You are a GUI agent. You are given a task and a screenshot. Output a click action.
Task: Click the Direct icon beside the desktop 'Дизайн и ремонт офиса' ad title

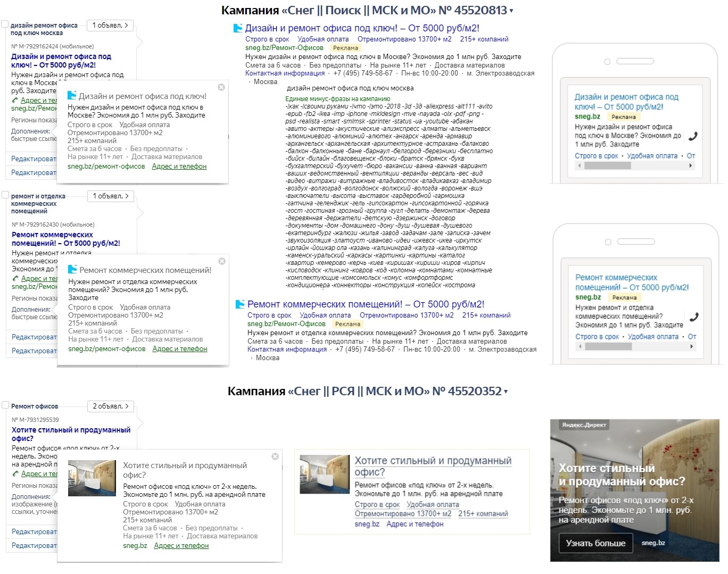[238, 28]
